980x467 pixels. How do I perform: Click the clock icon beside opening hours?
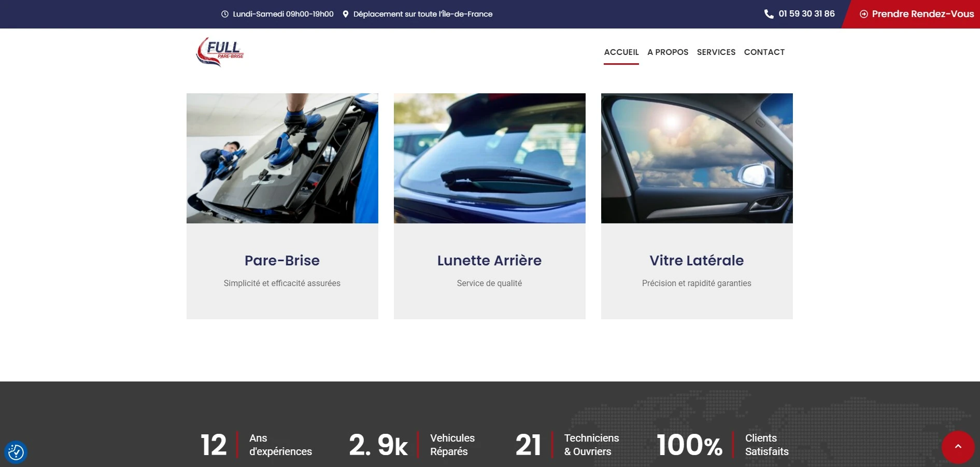(x=225, y=14)
